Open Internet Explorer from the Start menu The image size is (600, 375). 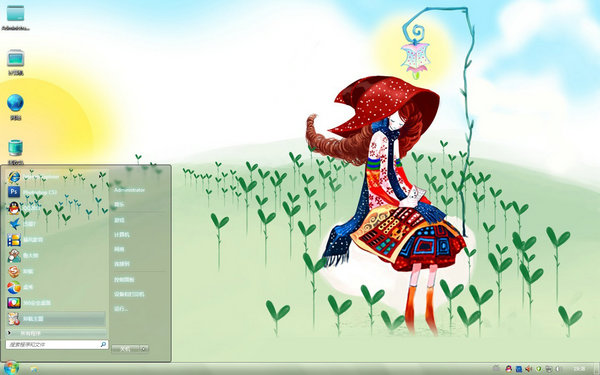(56, 177)
